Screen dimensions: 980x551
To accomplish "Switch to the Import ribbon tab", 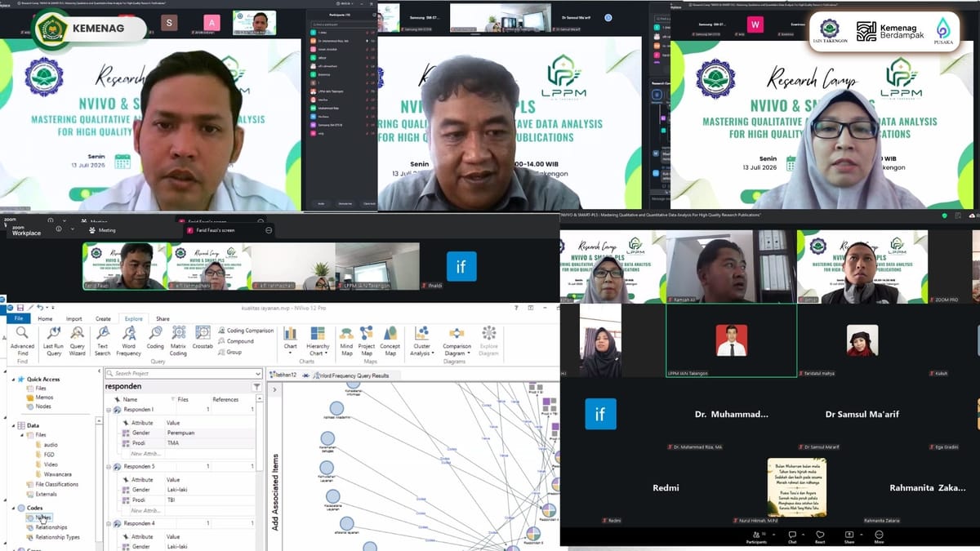I will click(73, 319).
